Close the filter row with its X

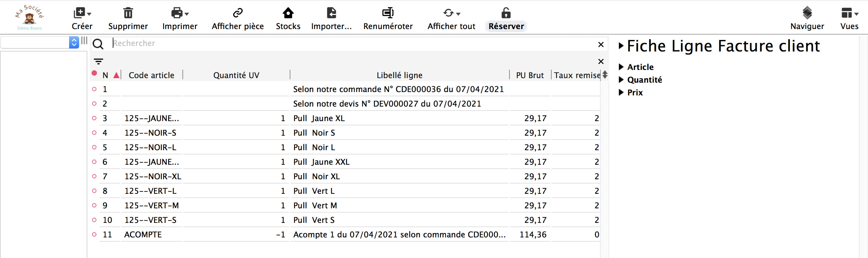pyautogui.click(x=601, y=61)
